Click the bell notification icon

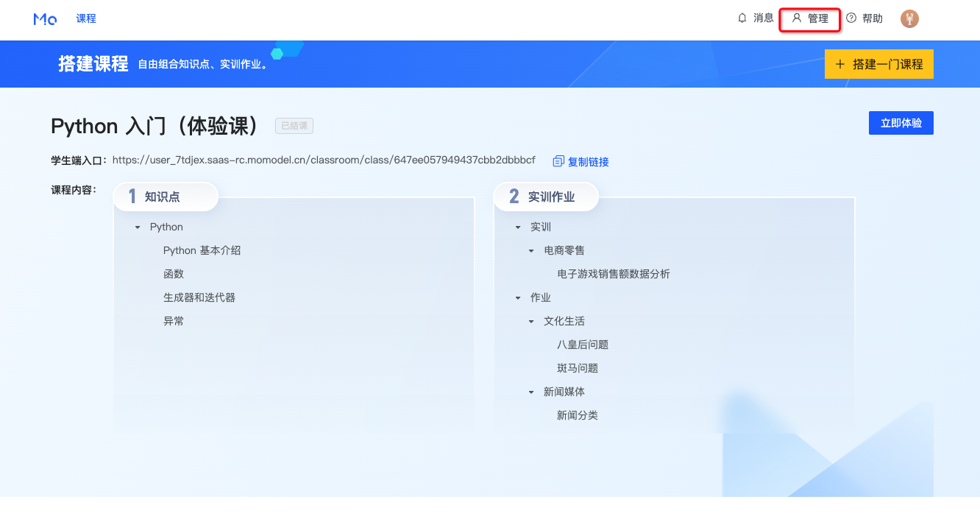point(742,18)
